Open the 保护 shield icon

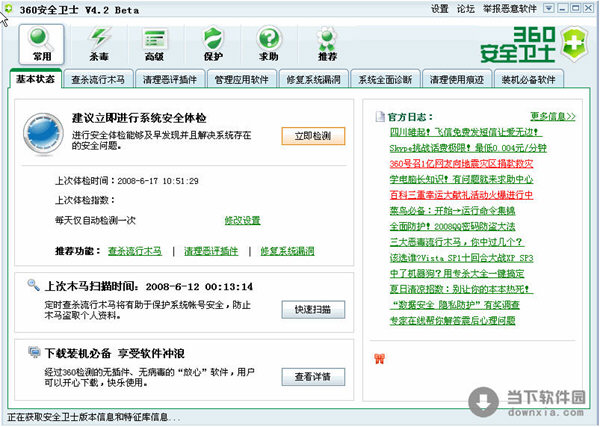click(x=213, y=44)
